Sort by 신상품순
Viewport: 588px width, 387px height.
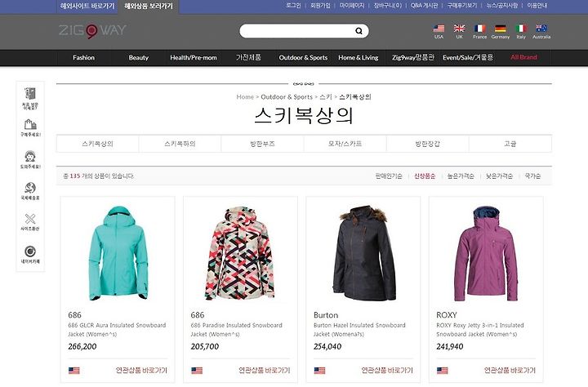click(x=425, y=176)
